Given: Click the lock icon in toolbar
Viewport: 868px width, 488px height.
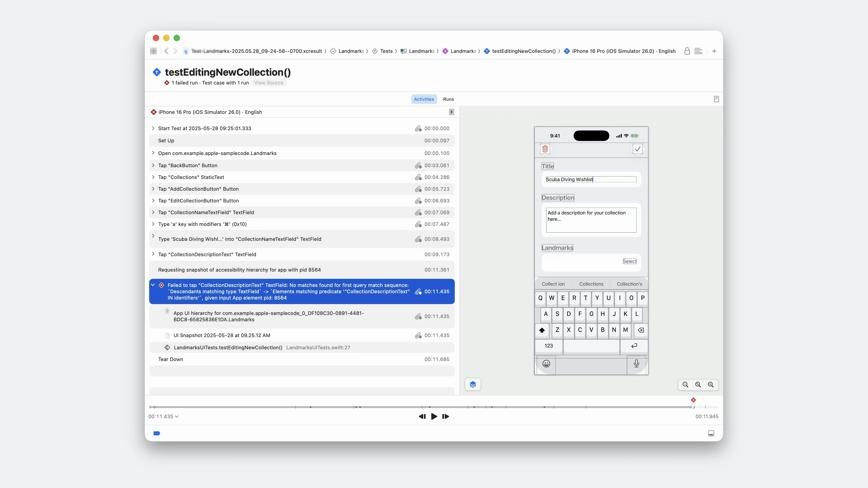Looking at the screenshot, I should [687, 51].
